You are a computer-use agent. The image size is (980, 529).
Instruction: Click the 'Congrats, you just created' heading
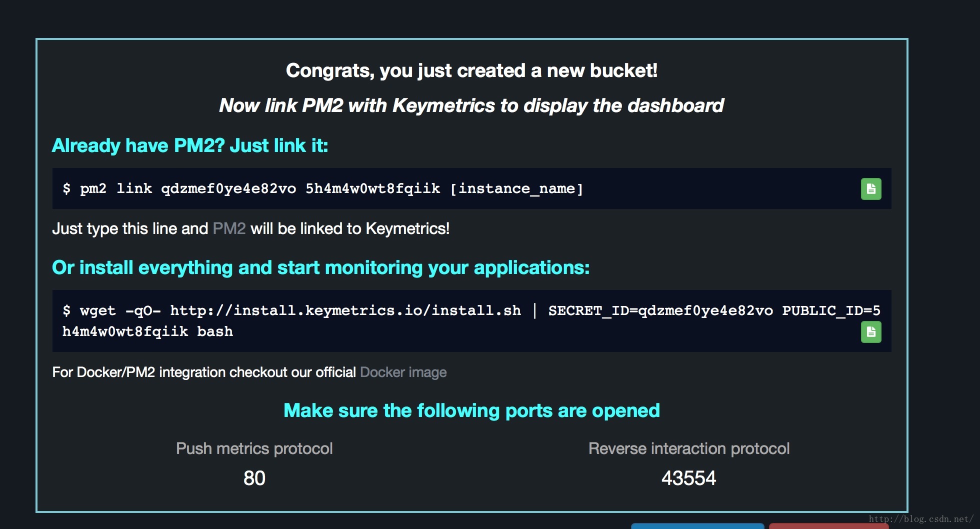click(471, 71)
